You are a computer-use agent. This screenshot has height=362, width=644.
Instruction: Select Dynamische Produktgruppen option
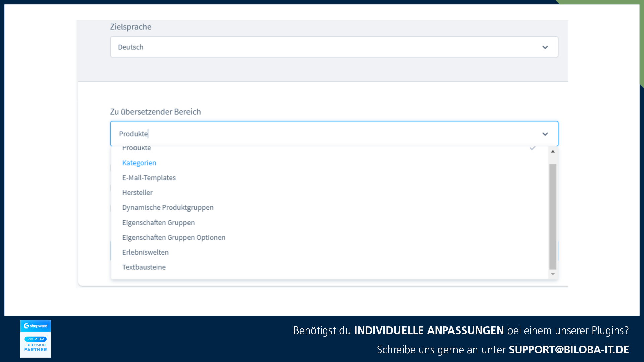(x=168, y=207)
